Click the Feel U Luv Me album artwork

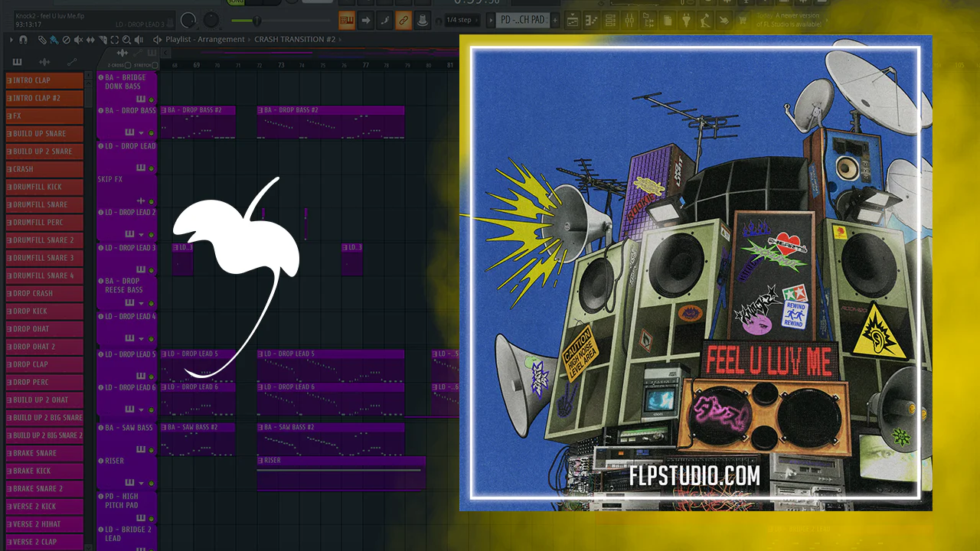(x=695, y=272)
